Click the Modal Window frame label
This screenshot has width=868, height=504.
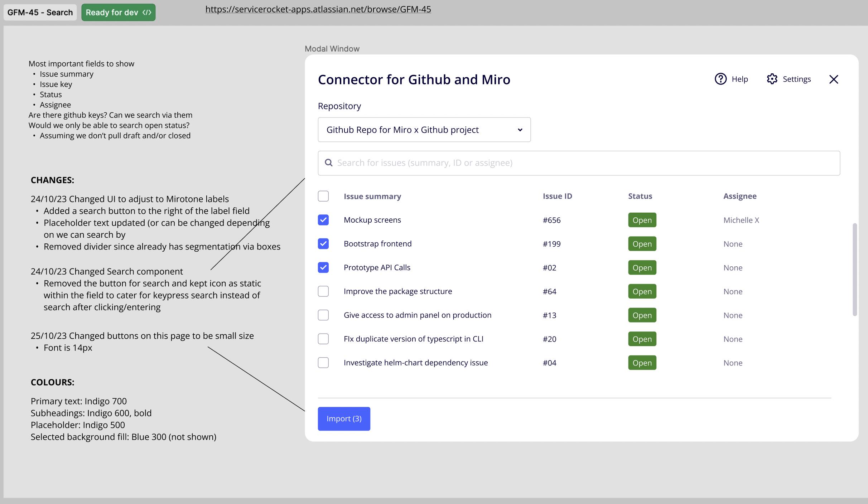pyautogui.click(x=332, y=49)
